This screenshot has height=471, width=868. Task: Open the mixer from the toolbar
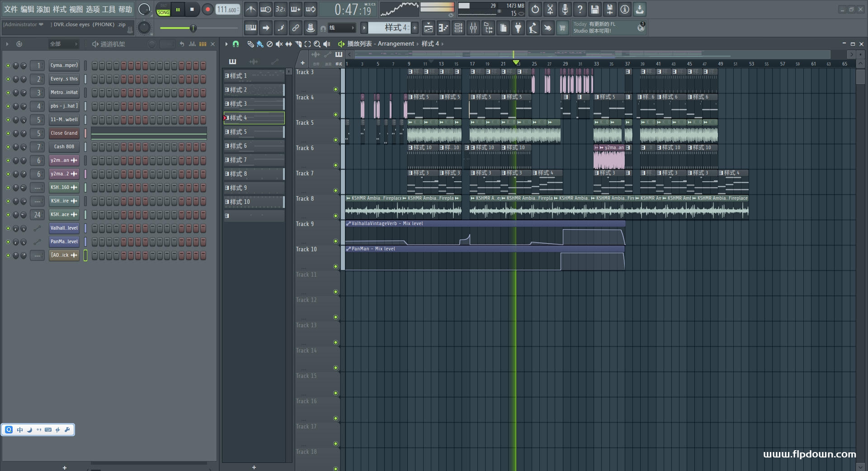(473, 28)
